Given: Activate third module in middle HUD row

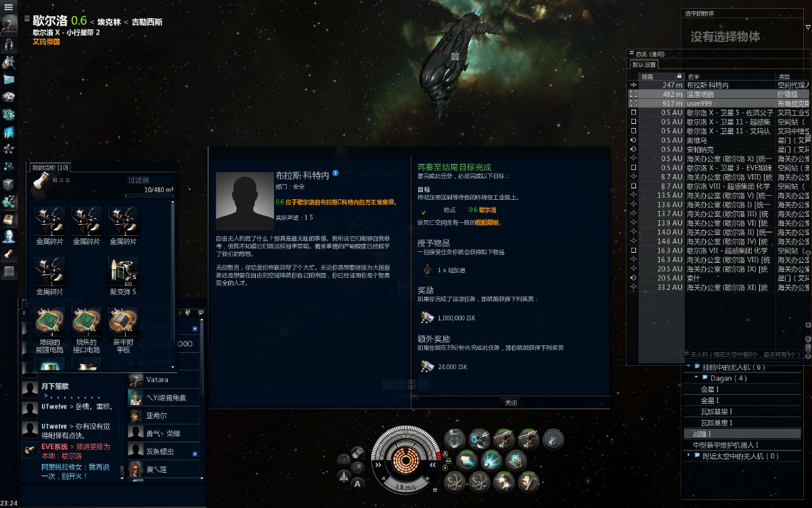Looking at the screenshot, I should pyautogui.click(x=516, y=461).
